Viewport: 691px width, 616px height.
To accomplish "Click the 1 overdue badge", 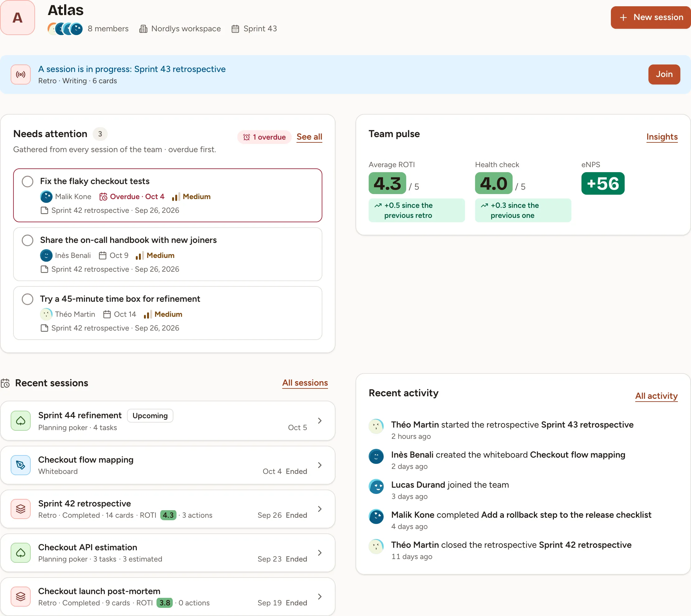I will (264, 137).
